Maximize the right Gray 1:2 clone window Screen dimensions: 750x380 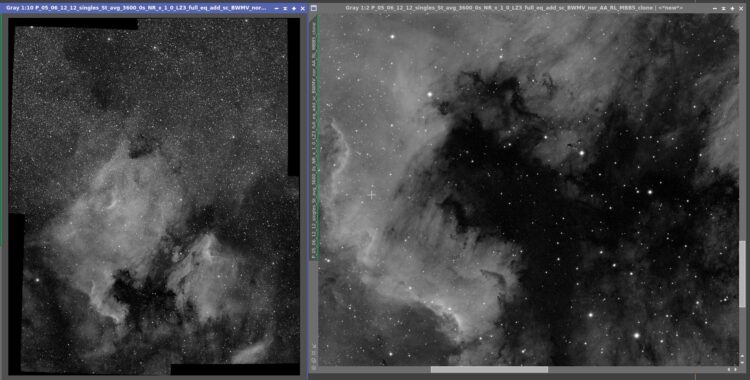(x=732, y=9)
